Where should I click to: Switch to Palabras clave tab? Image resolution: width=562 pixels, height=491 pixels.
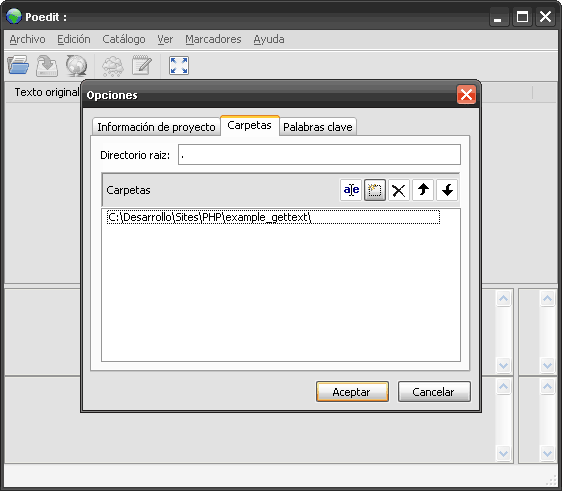click(x=318, y=127)
